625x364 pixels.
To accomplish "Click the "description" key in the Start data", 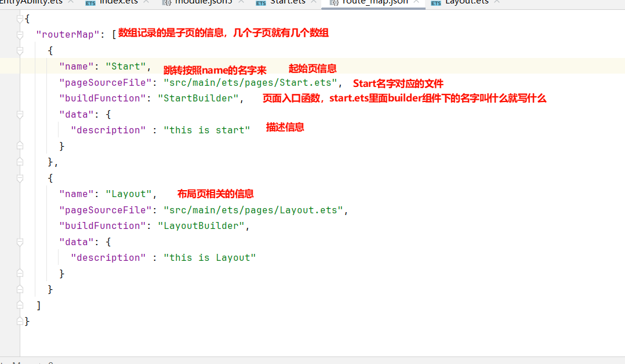I will (x=108, y=130).
